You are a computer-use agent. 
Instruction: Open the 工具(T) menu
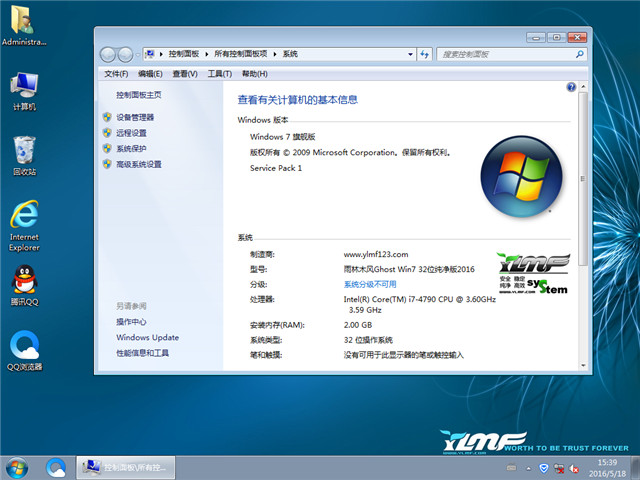point(220,74)
